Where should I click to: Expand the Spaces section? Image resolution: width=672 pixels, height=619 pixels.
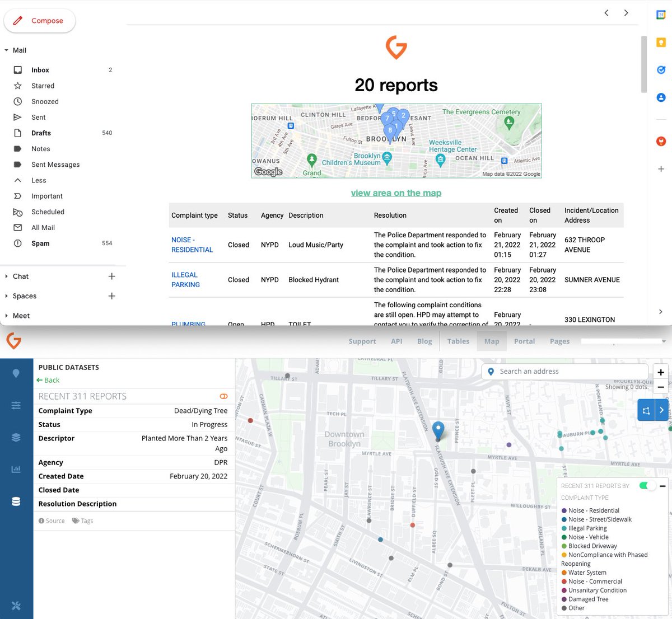(x=6, y=296)
